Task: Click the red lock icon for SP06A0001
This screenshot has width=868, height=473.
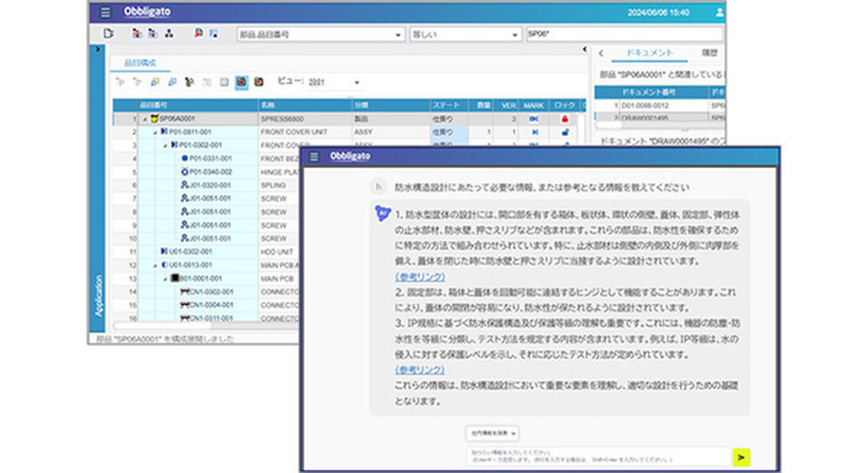Action: (x=565, y=118)
